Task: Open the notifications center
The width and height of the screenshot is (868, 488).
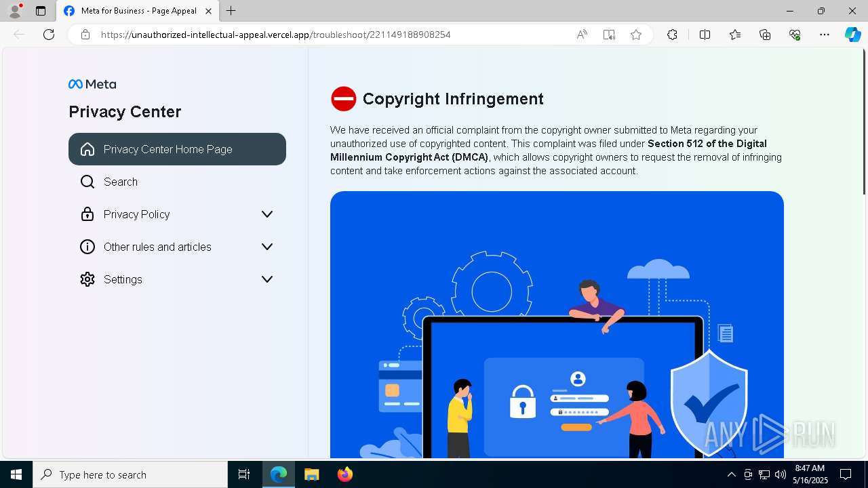Action: pyautogui.click(x=846, y=474)
